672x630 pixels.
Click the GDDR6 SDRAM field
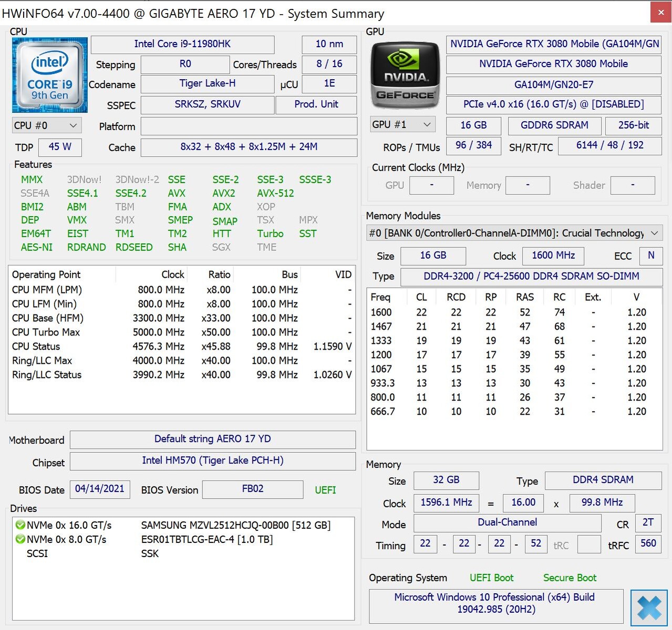tap(554, 125)
